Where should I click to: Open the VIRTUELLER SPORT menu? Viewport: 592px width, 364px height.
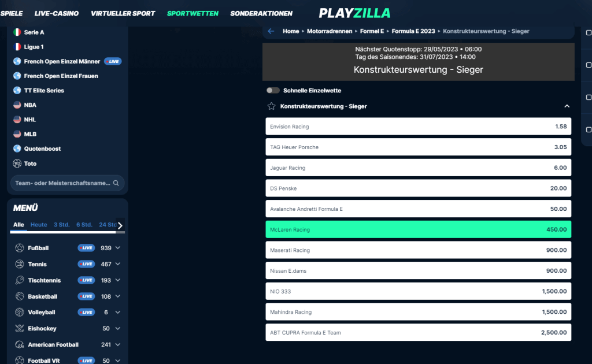(x=123, y=13)
